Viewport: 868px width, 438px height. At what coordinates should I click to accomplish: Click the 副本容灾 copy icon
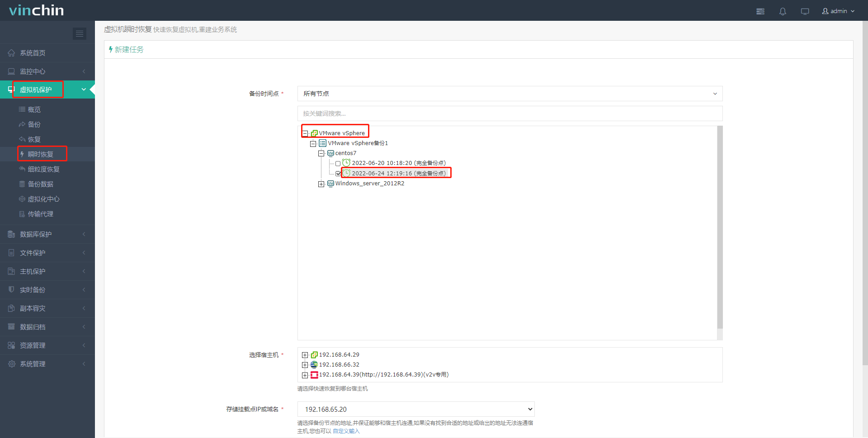point(11,308)
